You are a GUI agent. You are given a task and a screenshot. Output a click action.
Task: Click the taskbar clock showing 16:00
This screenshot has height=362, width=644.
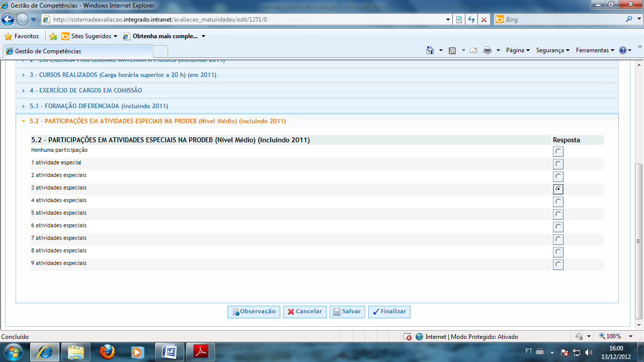[616, 352]
